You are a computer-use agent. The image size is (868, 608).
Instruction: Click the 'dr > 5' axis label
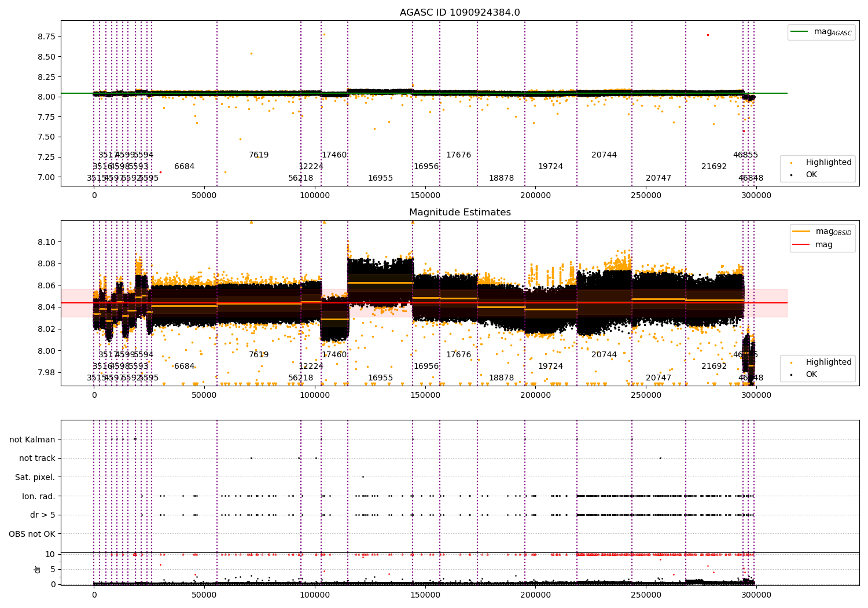coord(43,515)
